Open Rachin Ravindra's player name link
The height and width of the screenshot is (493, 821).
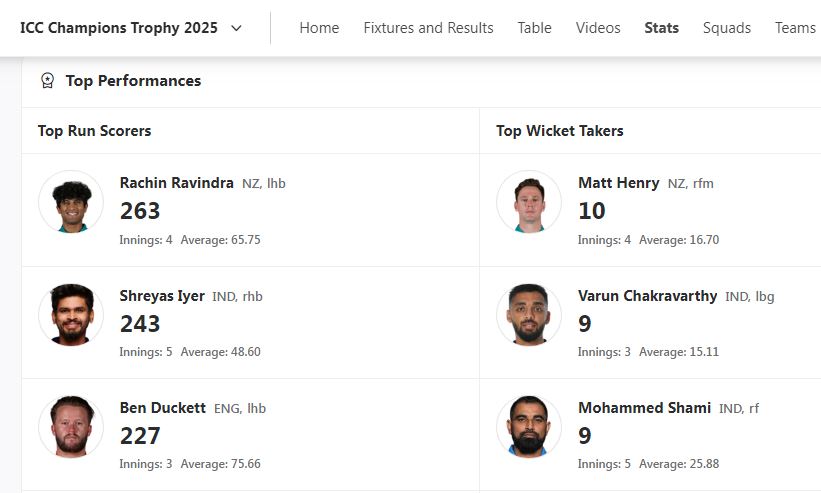(177, 183)
